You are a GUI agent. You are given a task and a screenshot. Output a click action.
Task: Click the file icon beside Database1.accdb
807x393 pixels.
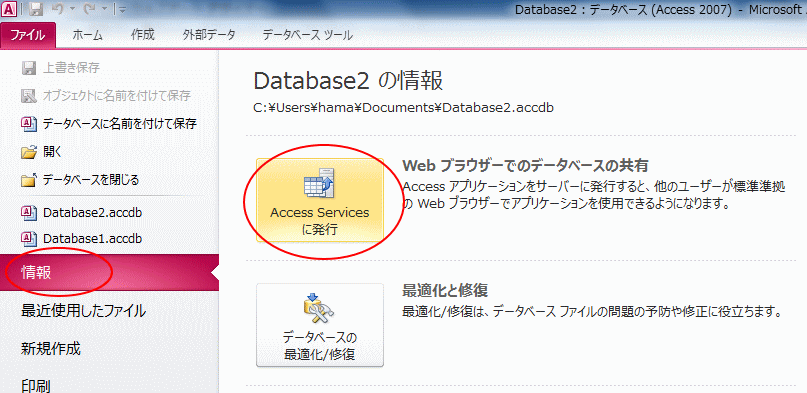(28, 239)
